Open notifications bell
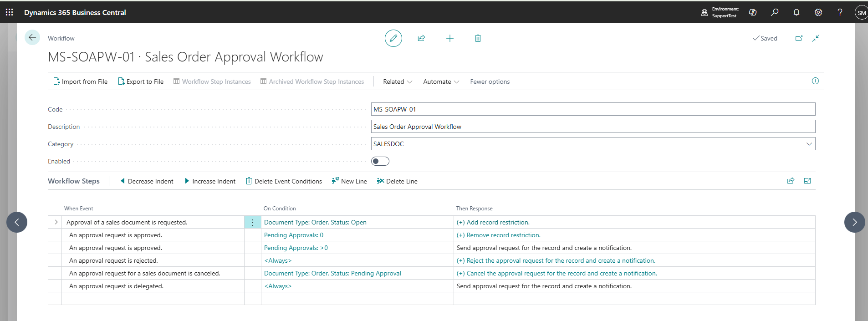The height and width of the screenshot is (321, 868). tap(797, 12)
